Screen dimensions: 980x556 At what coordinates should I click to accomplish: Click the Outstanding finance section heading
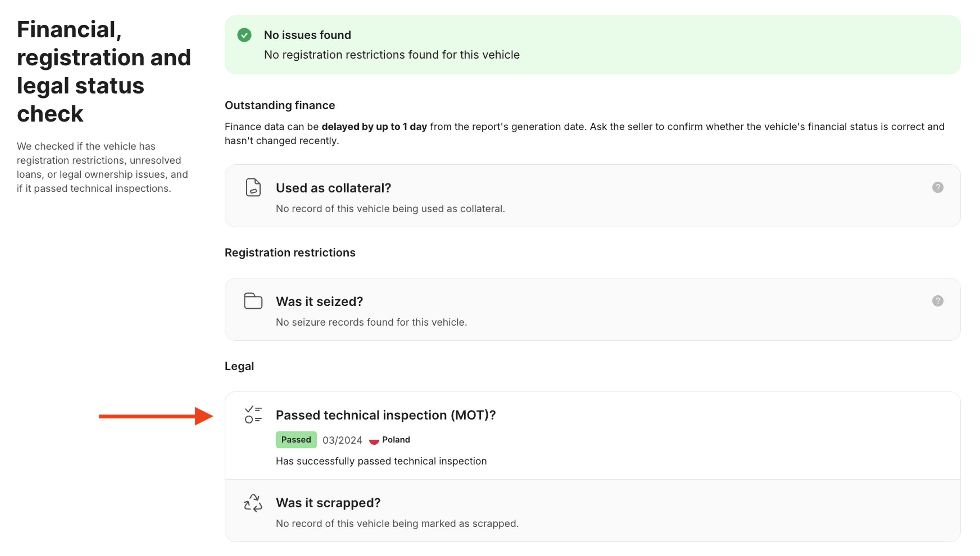click(x=279, y=105)
